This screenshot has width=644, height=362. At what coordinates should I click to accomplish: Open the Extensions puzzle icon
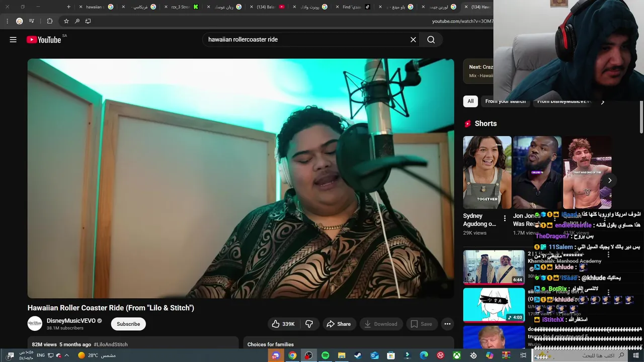pos(49,21)
